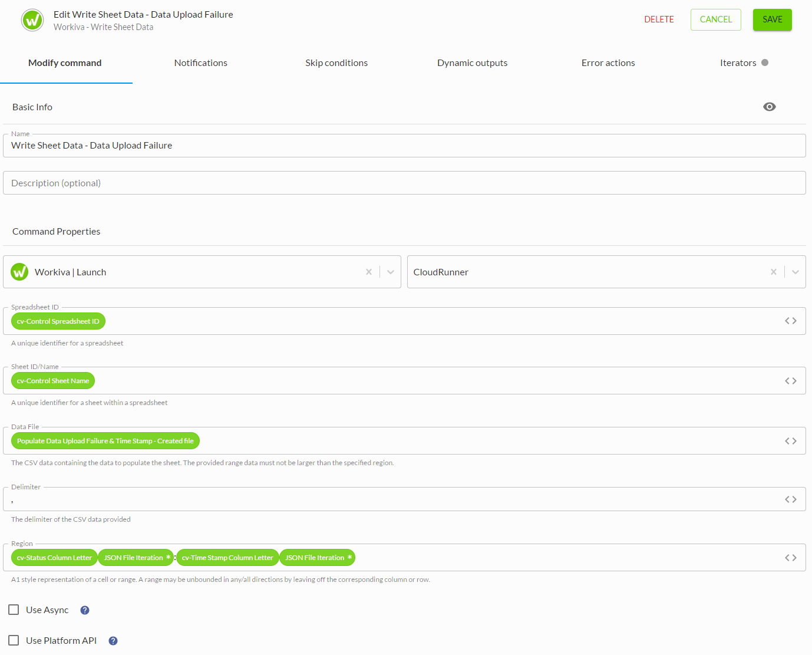Open the Dynamic outputs tab
Screen dimensions: 812x655
(x=472, y=63)
